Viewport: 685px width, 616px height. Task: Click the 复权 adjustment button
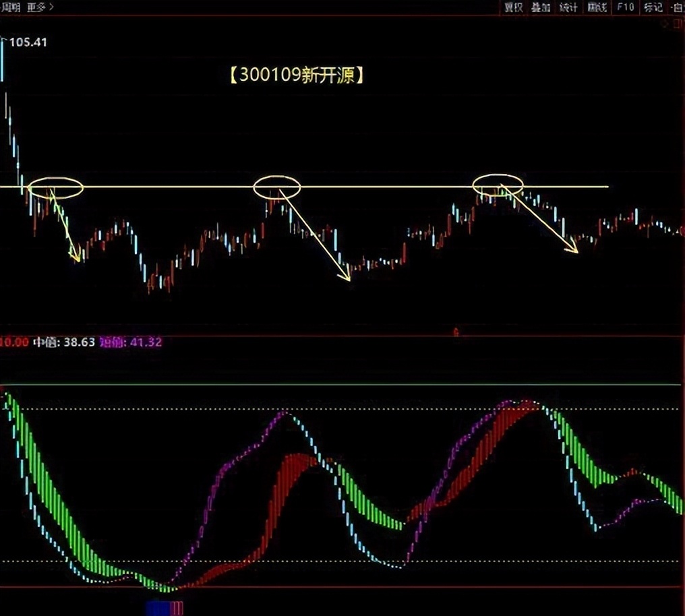[x=513, y=7]
